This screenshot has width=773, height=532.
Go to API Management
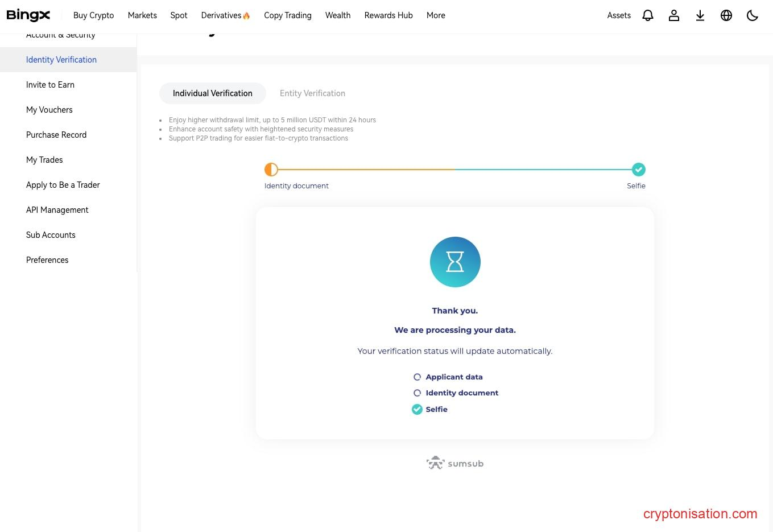57,210
